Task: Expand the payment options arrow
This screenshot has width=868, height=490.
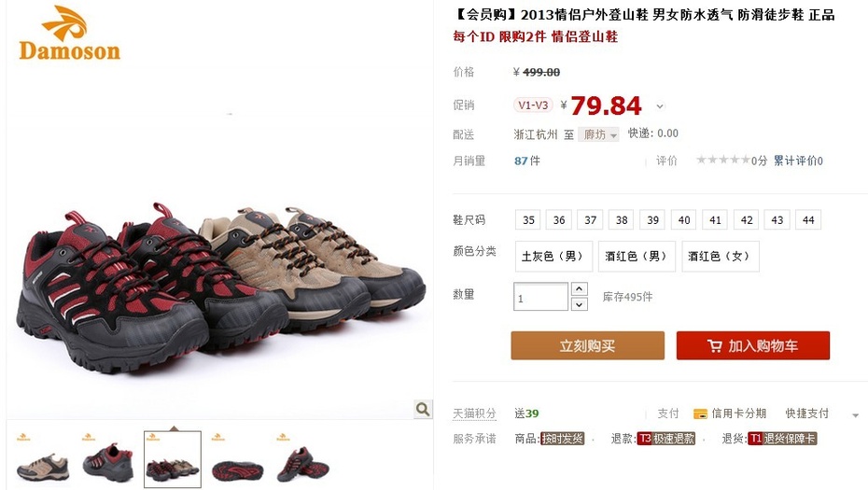Action: (855, 414)
